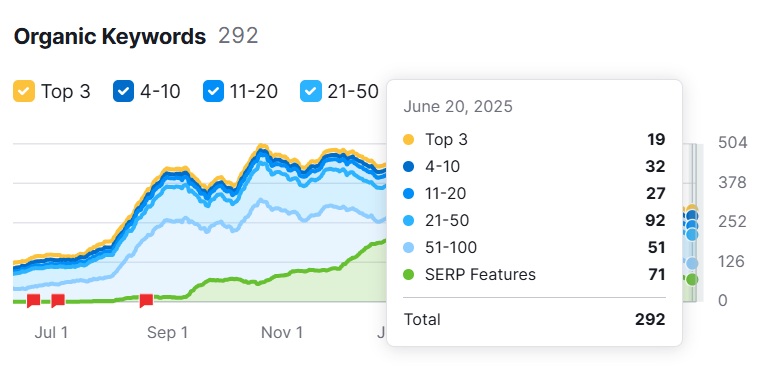Click the yellow Top 3 dot in tooltip
This screenshot has width=773, height=368.
(409, 140)
